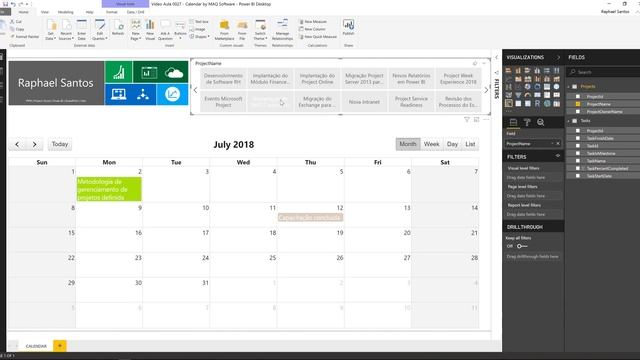Click the Cut command
640x360 pixels.
pos(16,22)
